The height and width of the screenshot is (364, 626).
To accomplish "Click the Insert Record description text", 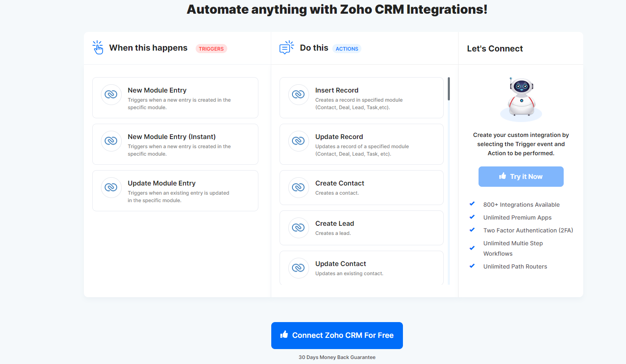I will (x=359, y=104).
